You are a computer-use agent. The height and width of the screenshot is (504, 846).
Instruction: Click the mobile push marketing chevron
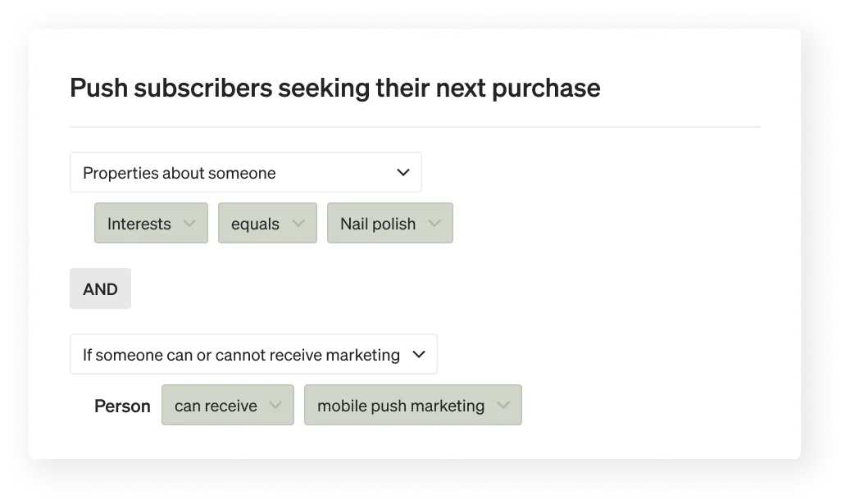point(503,405)
